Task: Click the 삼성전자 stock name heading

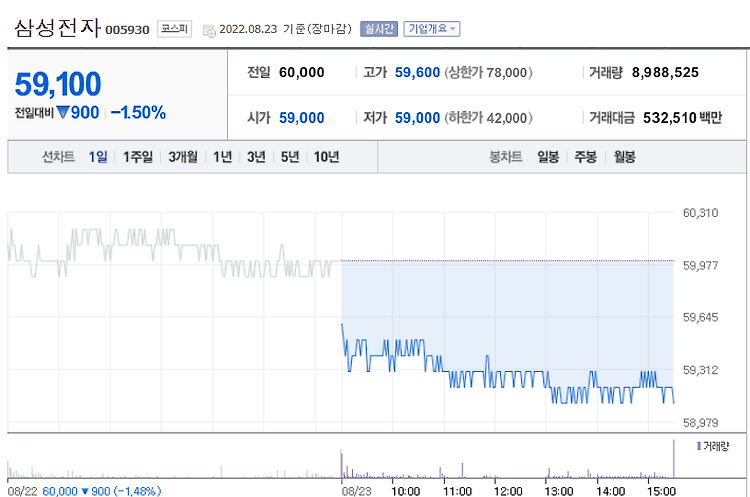Action: tap(57, 28)
